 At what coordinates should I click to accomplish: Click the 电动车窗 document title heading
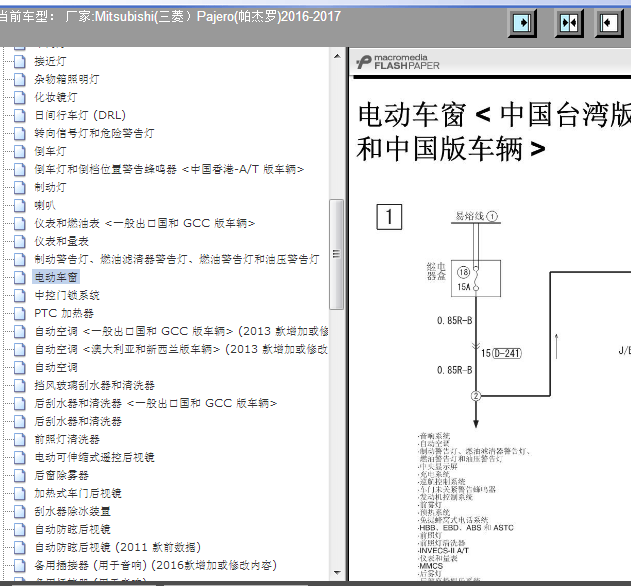click(x=494, y=131)
